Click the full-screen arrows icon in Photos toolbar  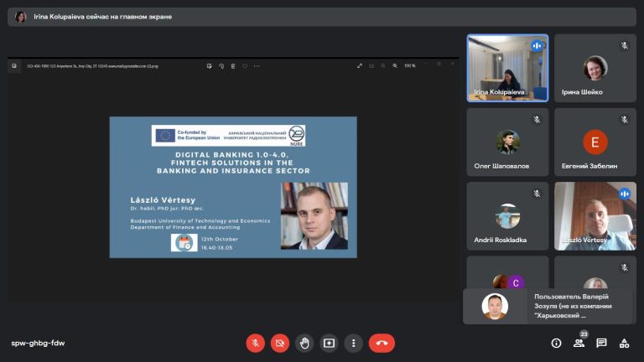[x=360, y=65]
